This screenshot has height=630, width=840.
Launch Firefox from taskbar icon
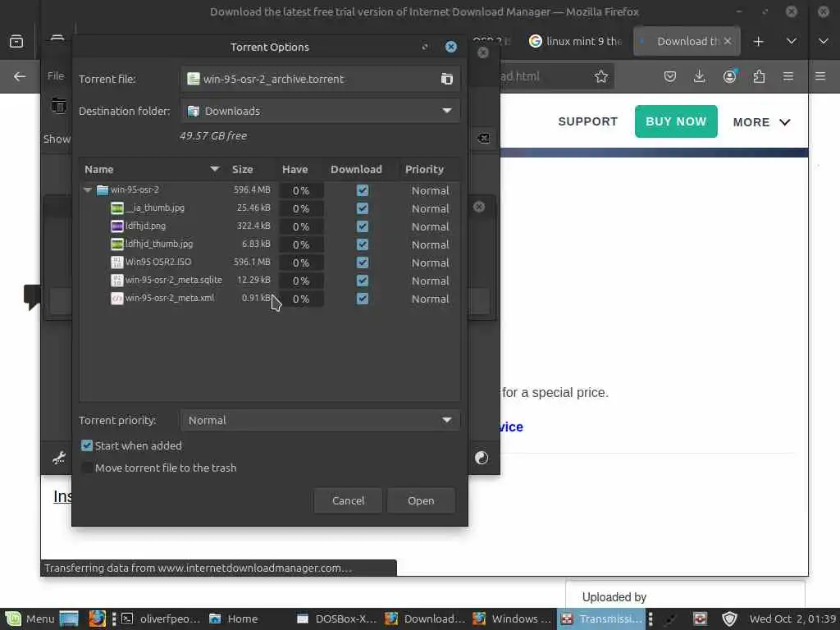point(97,619)
